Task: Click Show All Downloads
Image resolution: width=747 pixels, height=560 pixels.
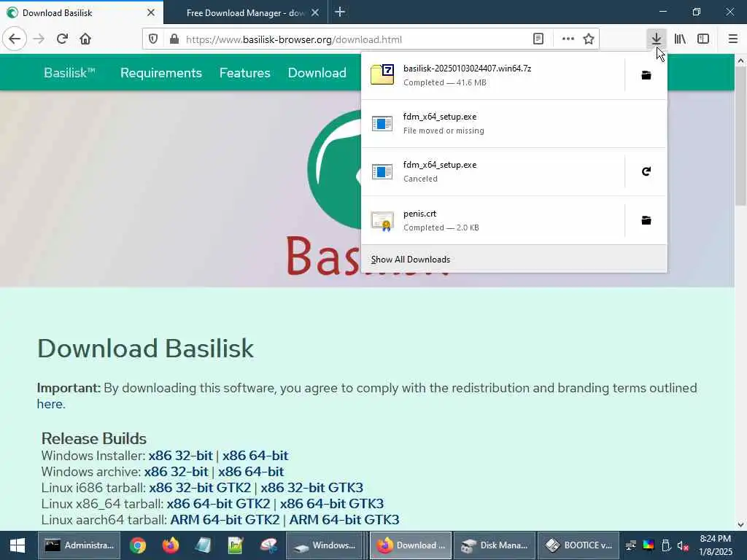Action: 514,259
